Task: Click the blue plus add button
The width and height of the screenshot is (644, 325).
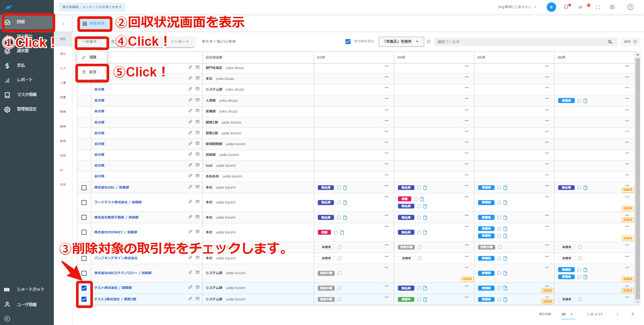Action: click(x=551, y=7)
